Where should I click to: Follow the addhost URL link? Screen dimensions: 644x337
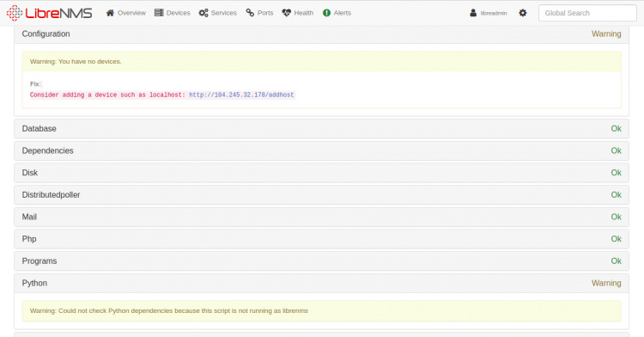(241, 95)
